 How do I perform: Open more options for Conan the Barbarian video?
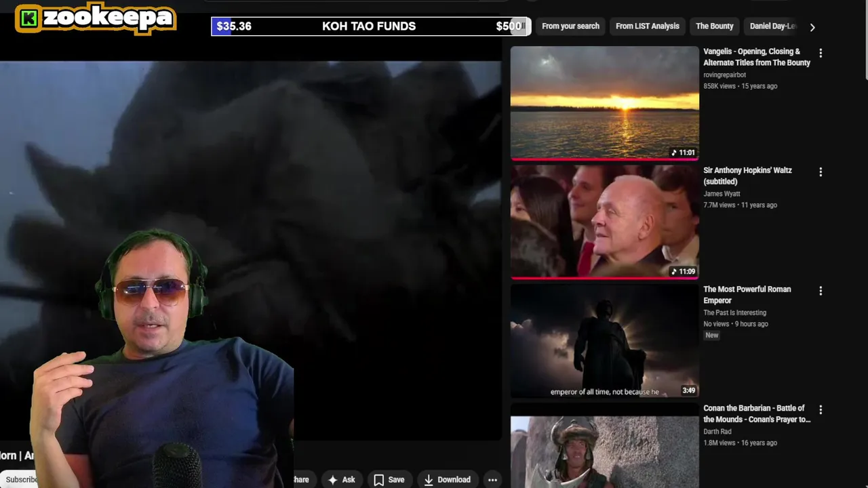[821, 410]
